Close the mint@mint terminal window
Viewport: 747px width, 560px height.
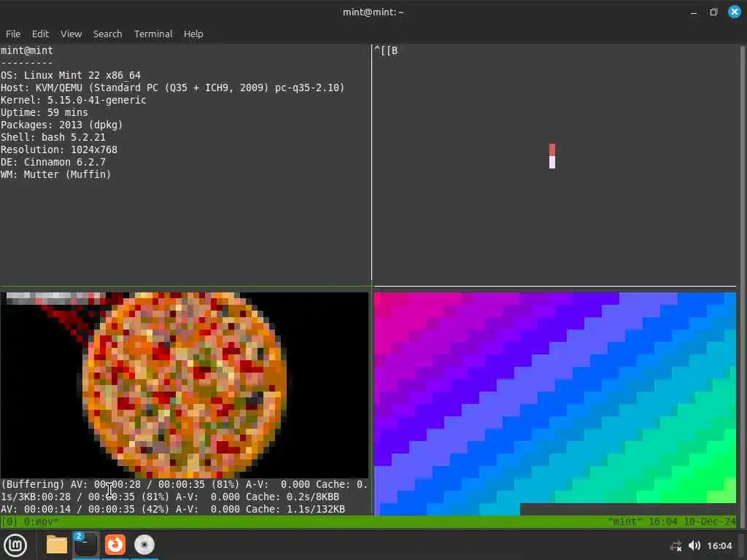coord(734,12)
